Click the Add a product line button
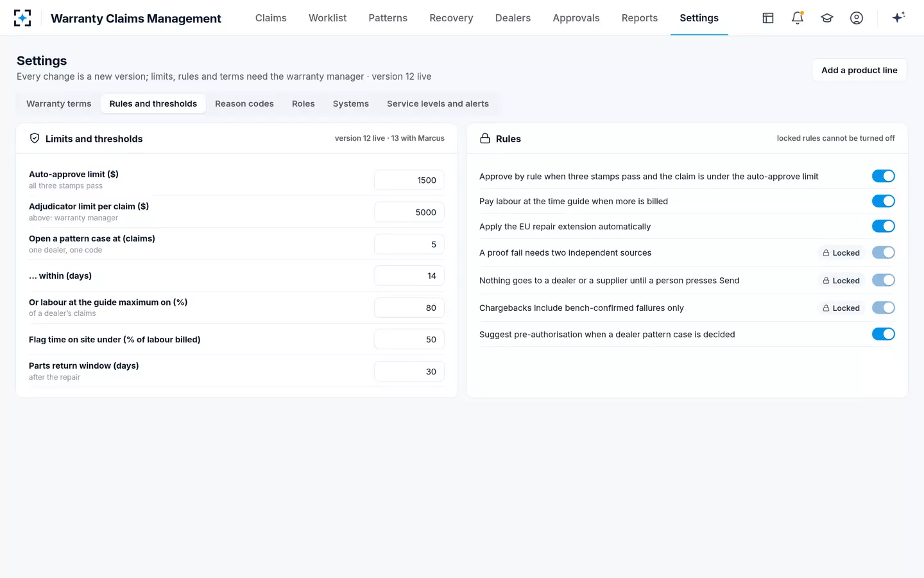Viewport: 924px width, 578px height. [x=860, y=70]
